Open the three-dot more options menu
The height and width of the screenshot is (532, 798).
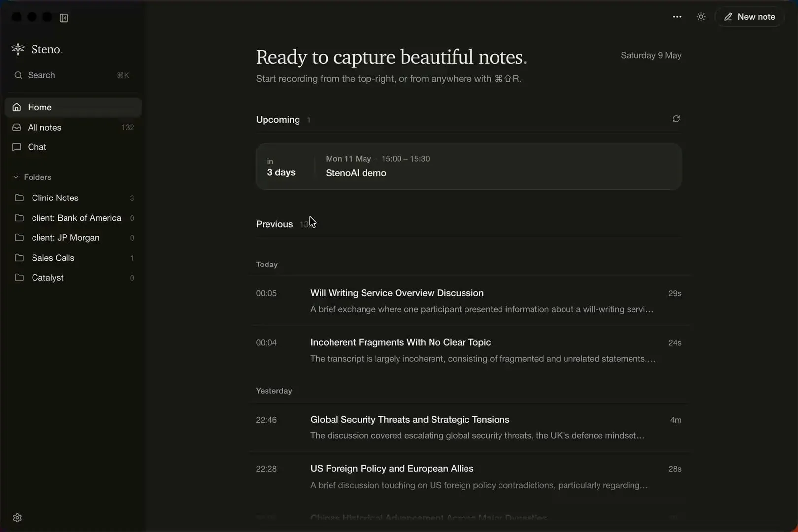[677, 17]
